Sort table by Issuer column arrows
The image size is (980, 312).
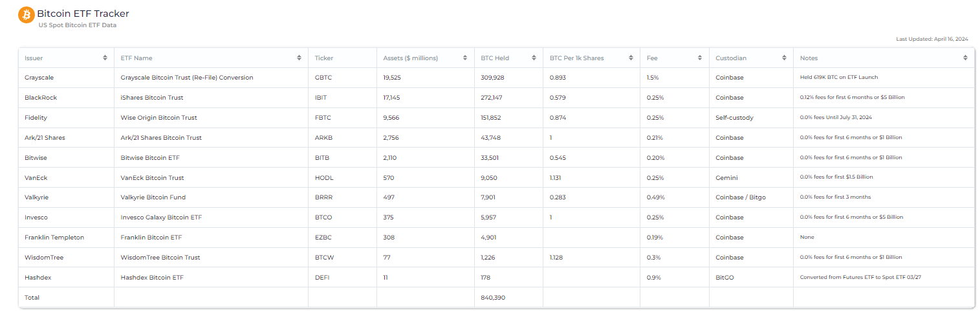click(x=105, y=58)
